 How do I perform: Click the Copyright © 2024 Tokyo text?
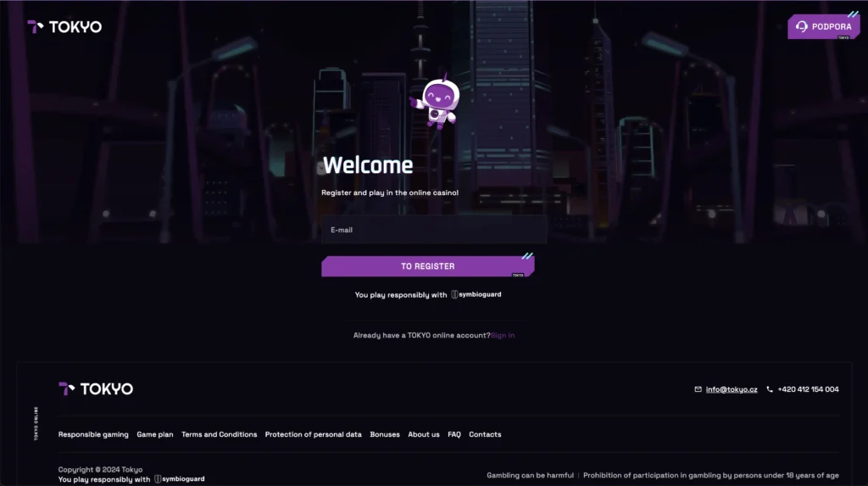[x=100, y=469]
